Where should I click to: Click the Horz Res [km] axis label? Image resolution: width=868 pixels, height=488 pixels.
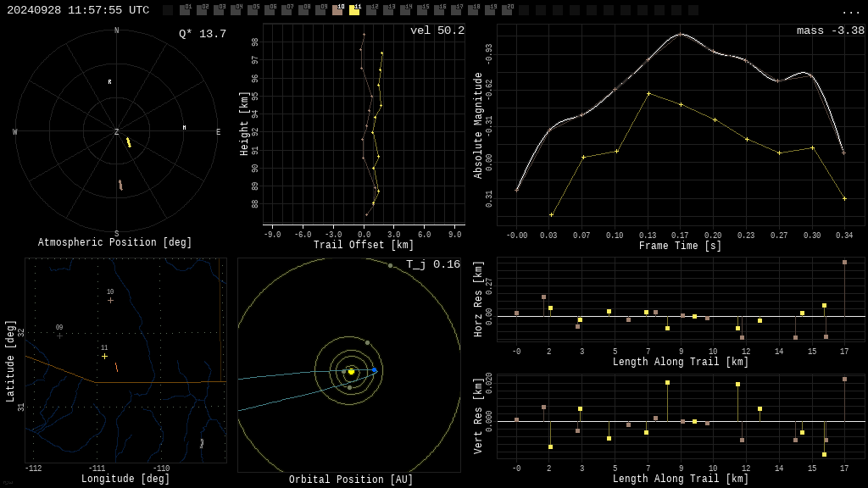[478, 299]
